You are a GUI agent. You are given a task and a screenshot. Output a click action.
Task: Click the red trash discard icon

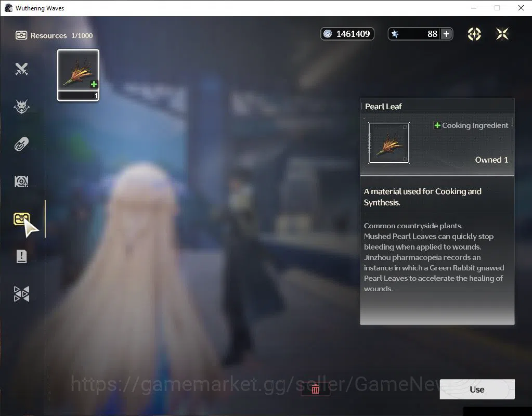point(316,389)
